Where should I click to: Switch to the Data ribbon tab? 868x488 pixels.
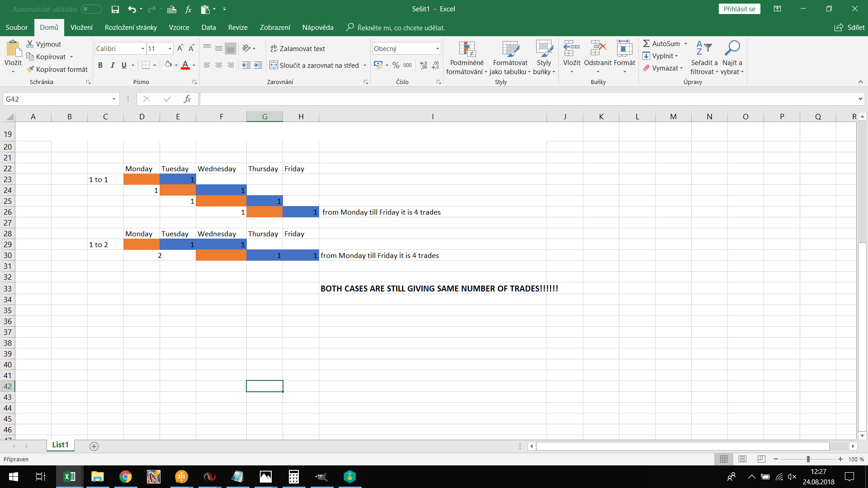[x=208, y=28]
